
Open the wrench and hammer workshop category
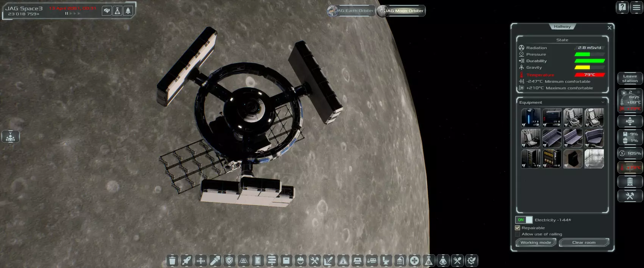(315, 260)
